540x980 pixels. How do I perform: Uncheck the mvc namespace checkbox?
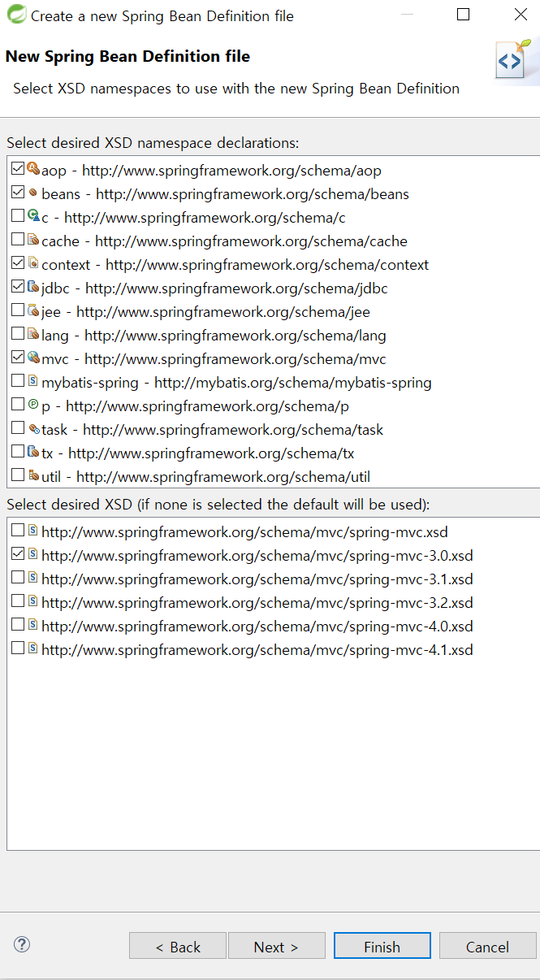pyautogui.click(x=18, y=358)
